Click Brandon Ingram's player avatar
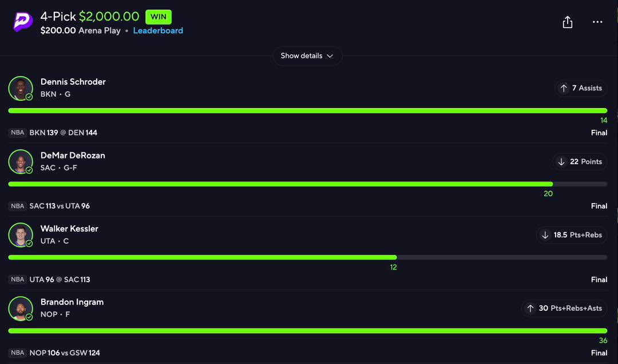618x364 pixels. (21, 308)
